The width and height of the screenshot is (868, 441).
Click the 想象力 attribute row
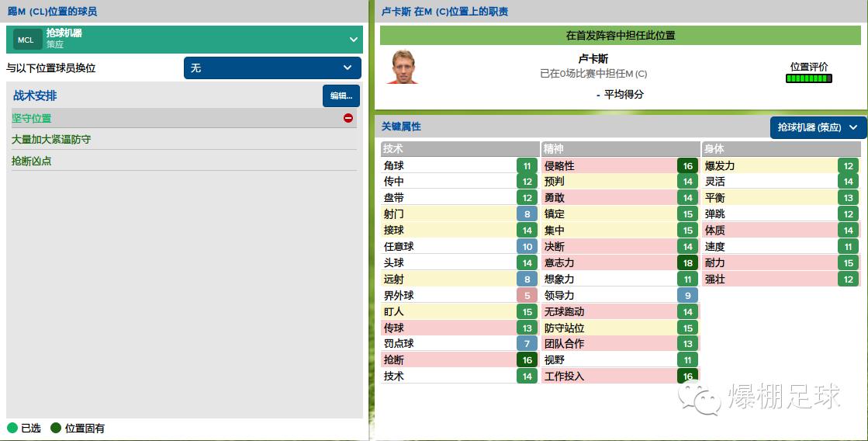point(620,280)
